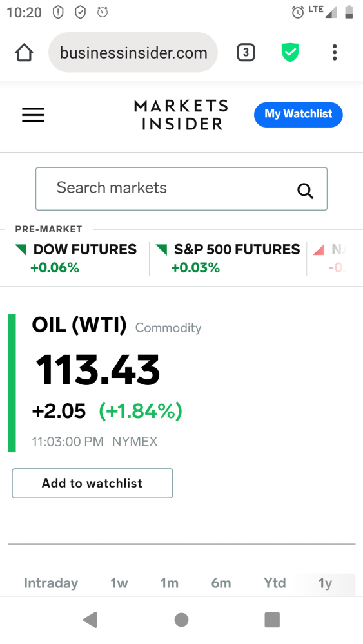Viewport: 363px width, 644px height.
Task: Open the hamburger navigation menu
Action: (34, 115)
